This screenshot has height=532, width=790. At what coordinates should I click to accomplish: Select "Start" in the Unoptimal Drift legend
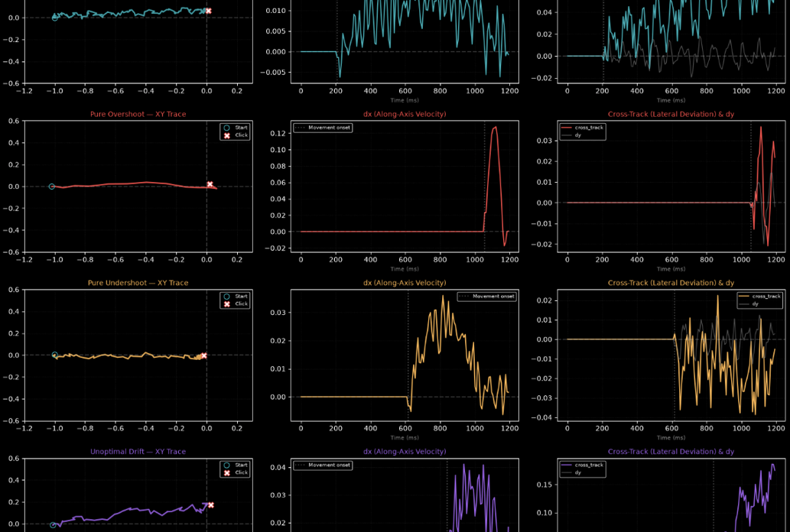241,465
